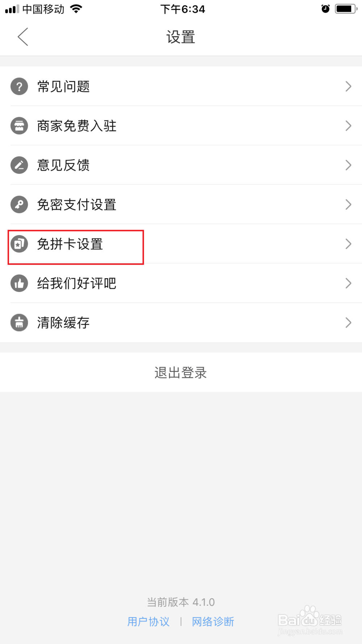Screen dimensions: 362x644
Task: Expand the 常见问题 row chevron
Action: click(348, 87)
